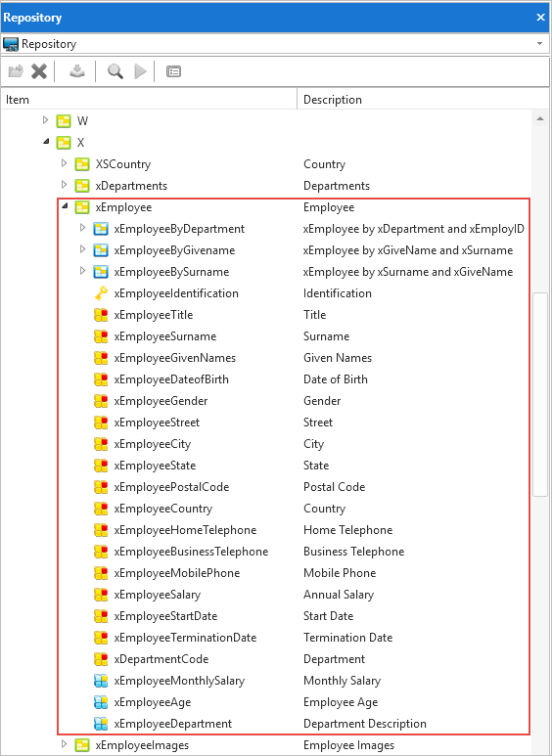Click the play arrow toolbar icon

coord(140,71)
